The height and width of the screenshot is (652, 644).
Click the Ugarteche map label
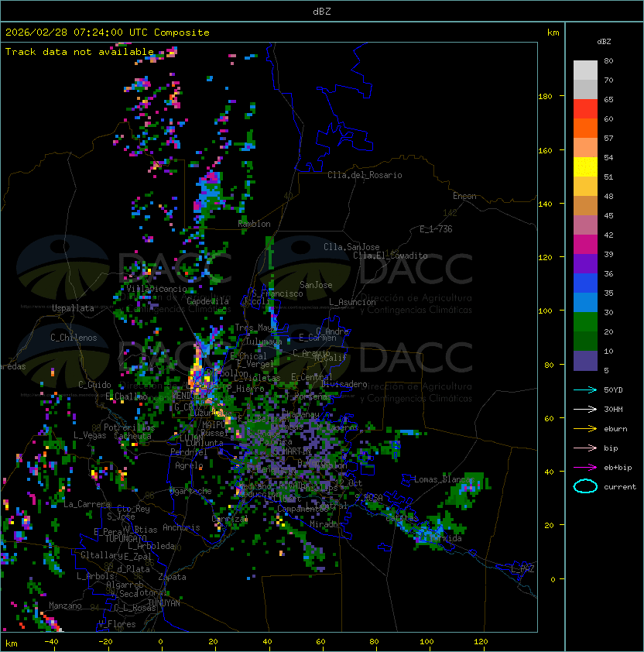(190, 491)
